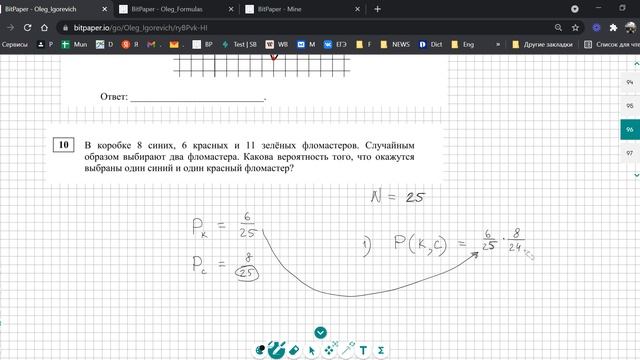The width and height of the screenshot is (640, 360).
Task: Bookmark this page with star
Action: [x=575, y=28]
